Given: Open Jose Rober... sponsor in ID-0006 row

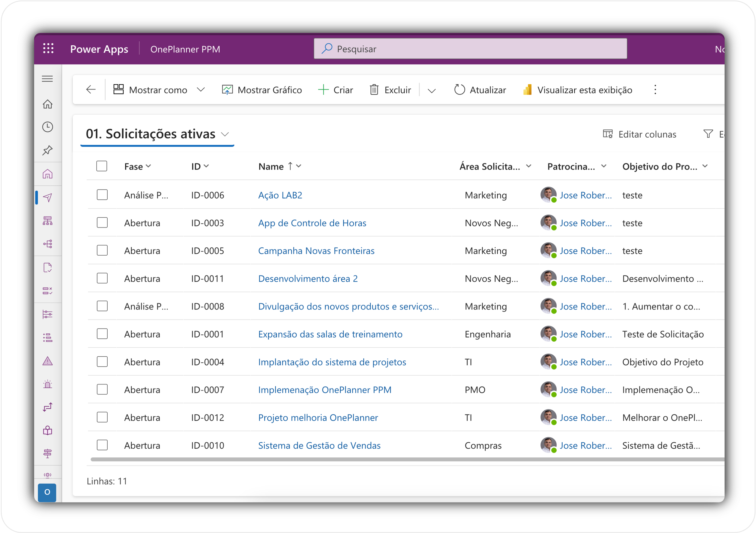Looking at the screenshot, I should click(x=586, y=195).
